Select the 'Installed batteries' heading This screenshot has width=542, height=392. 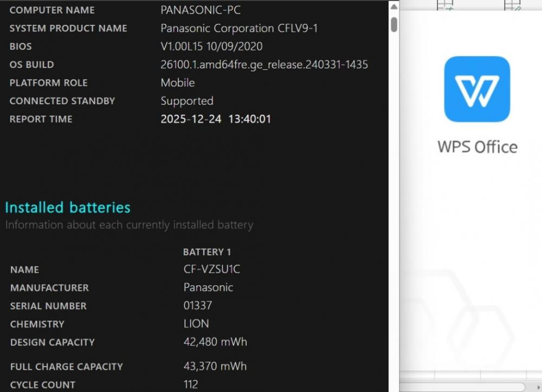tap(68, 208)
